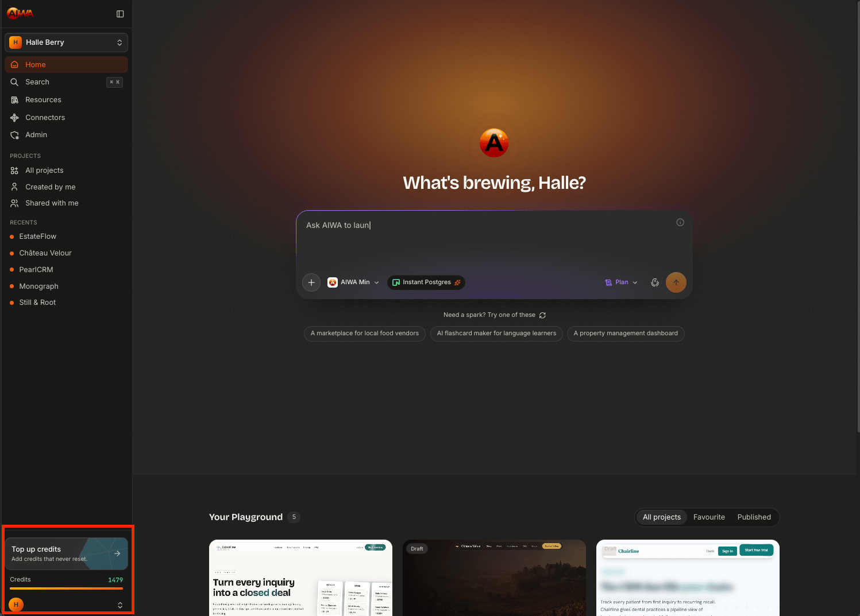The image size is (860, 616).
Task: Open the EstateFlow project thumbnail
Action: (300, 578)
